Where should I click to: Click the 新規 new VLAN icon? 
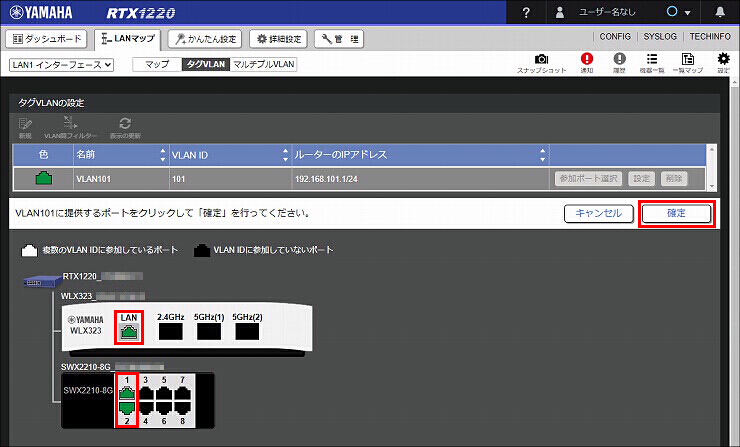click(x=25, y=128)
